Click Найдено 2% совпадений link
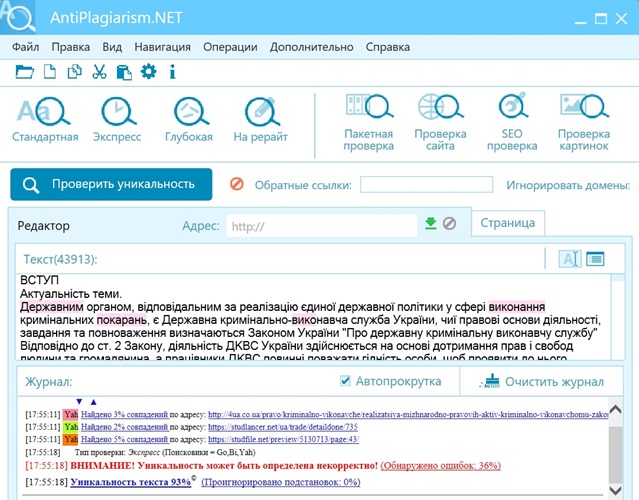Image resolution: width=639 pixels, height=500 pixels. click(x=125, y=427)
